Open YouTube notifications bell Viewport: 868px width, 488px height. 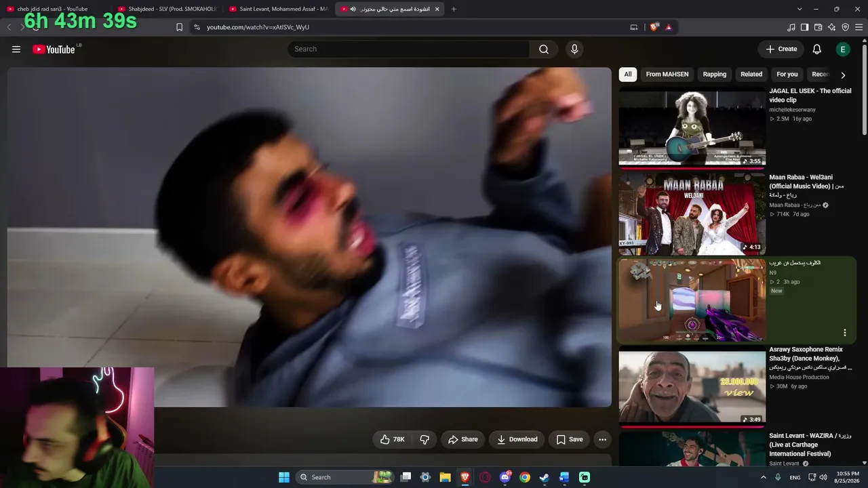click(817, 49)
